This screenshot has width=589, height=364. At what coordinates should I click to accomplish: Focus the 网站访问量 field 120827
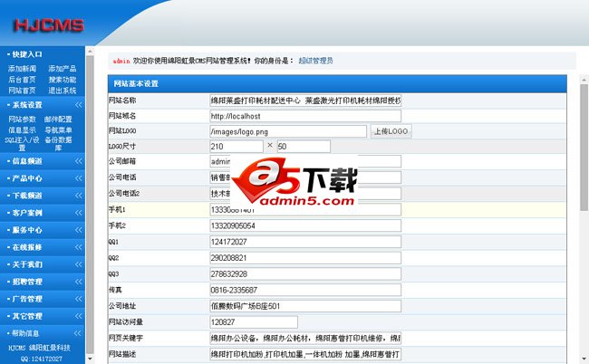(254, 322)
